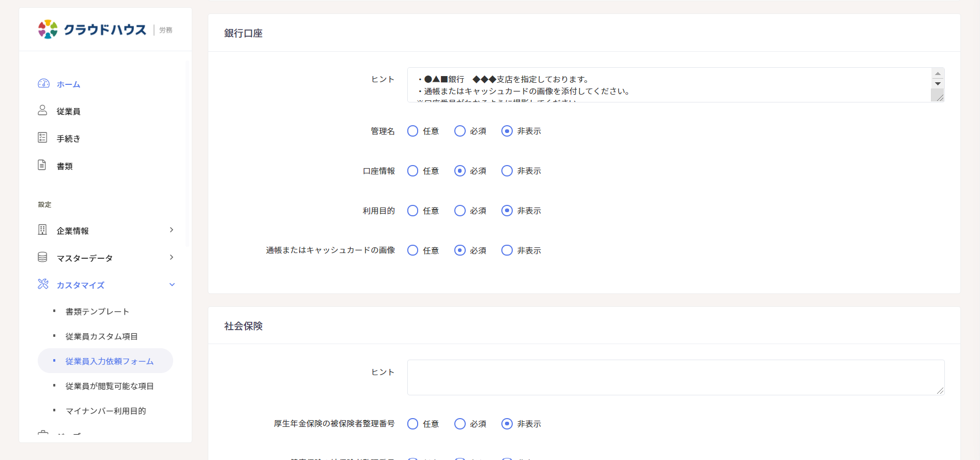Set 通帳またはキャッシュカードの画像 to 任意

click(412, 250)
